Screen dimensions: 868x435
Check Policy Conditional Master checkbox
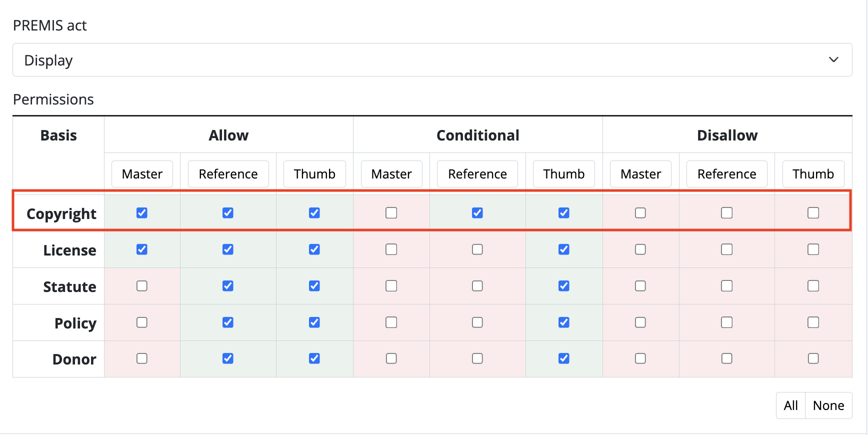[391, 322]
